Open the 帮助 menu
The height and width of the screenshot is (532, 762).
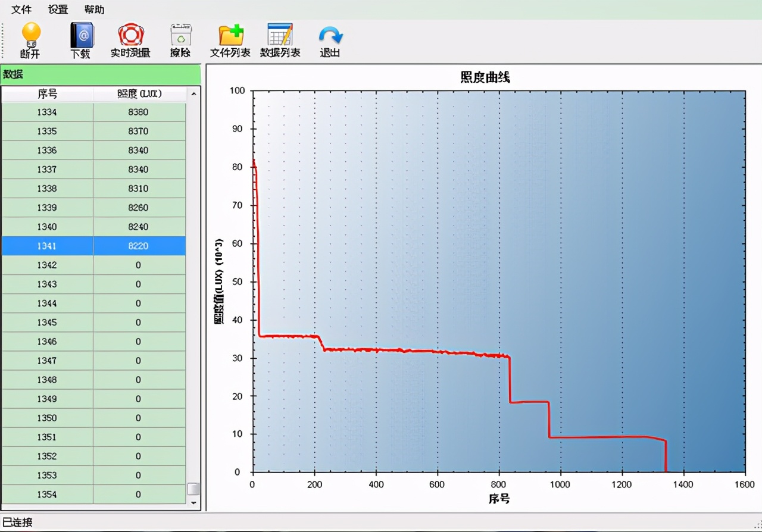tap(95, 10)
